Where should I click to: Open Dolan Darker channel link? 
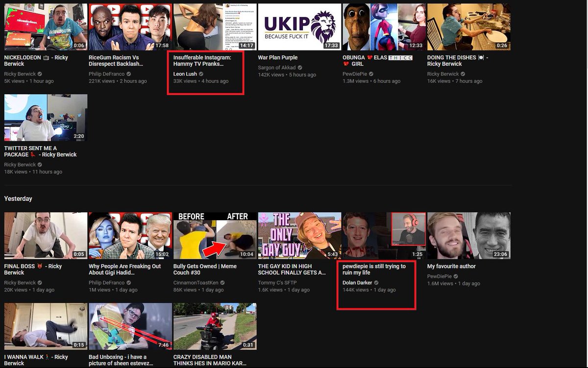pyautogui.click(x=357, y=283)
